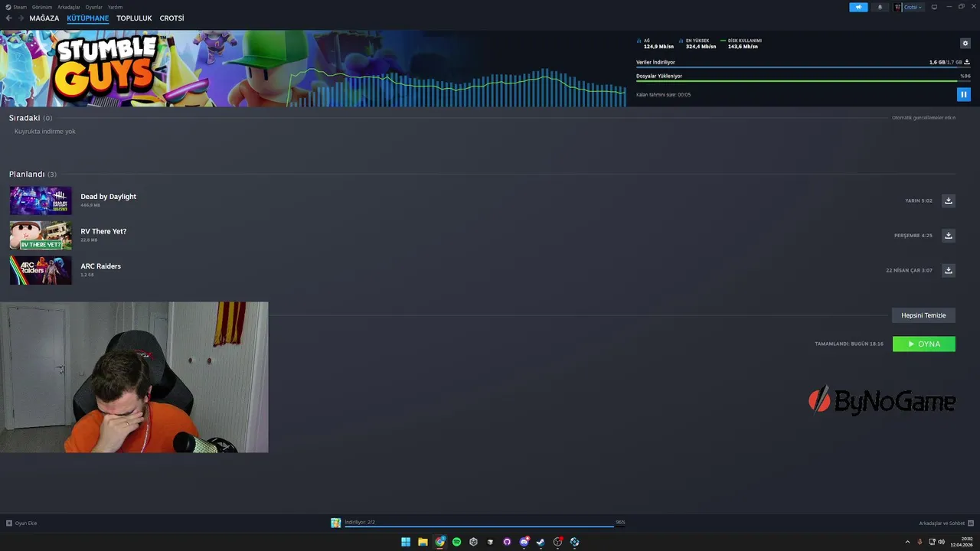Show hidden system tray icons
Viewport: 980px width, 551px height.
(x=908, y=542)
